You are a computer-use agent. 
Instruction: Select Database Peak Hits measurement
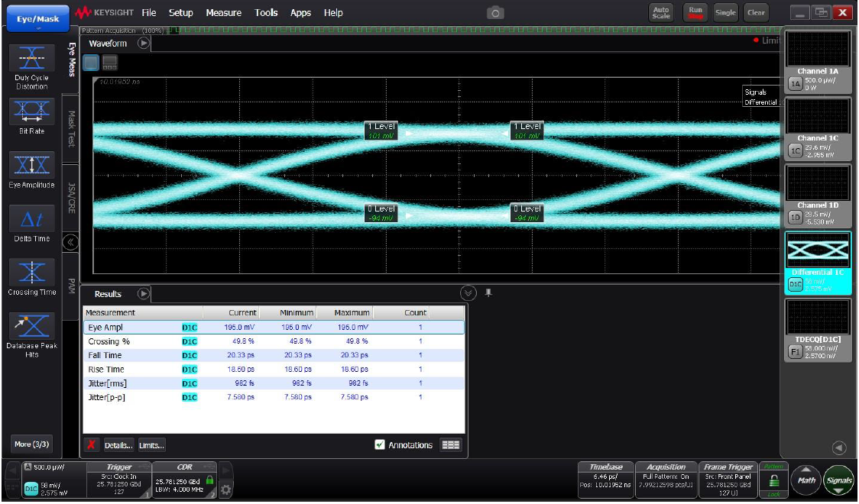[31, 327]
